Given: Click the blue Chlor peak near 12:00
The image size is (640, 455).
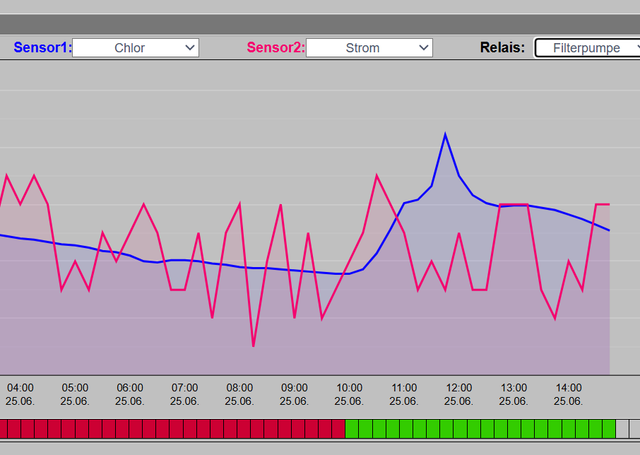Looking at the screenshot, I should click(445, 134).
